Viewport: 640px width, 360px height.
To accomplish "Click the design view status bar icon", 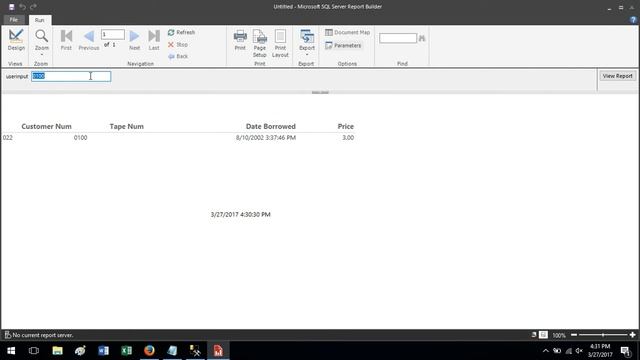I will click(x=534, y=335).
